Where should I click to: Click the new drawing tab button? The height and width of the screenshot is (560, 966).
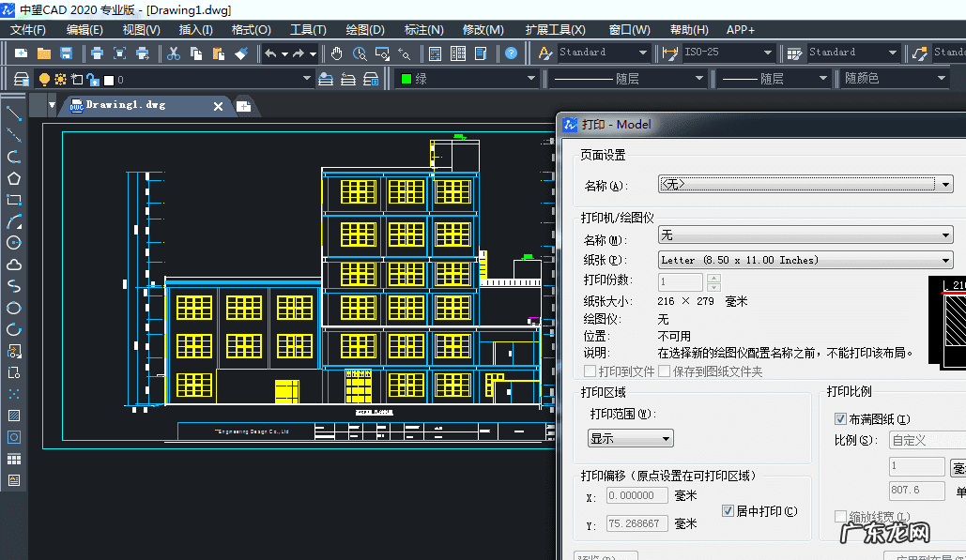(x=243, y=106)
